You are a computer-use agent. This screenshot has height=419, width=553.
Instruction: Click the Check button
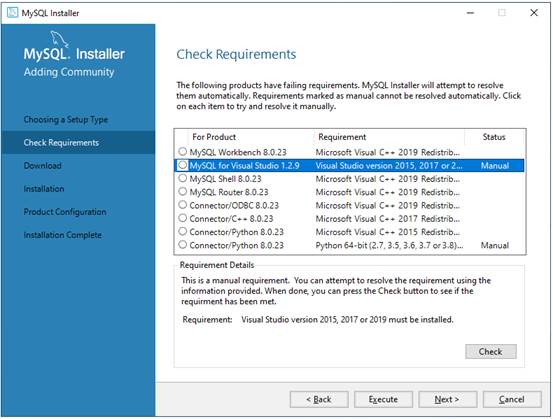pos(491,351)
